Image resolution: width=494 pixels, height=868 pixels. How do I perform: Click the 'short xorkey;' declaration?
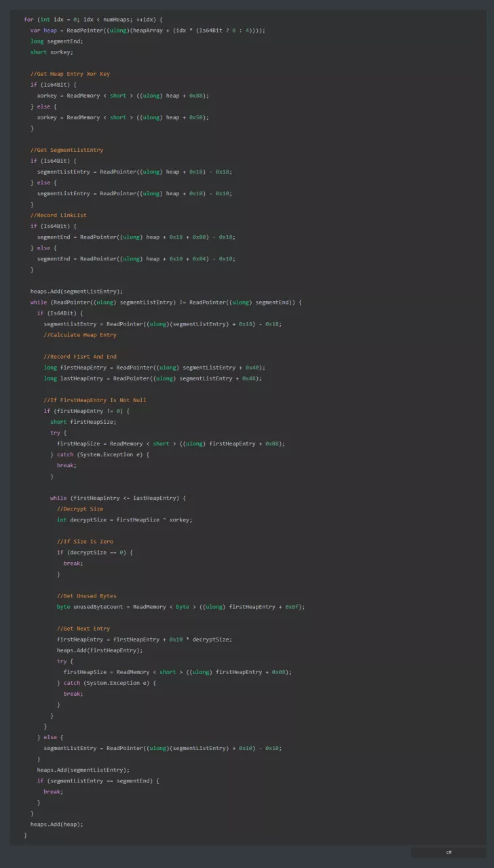tap(52, 52)
